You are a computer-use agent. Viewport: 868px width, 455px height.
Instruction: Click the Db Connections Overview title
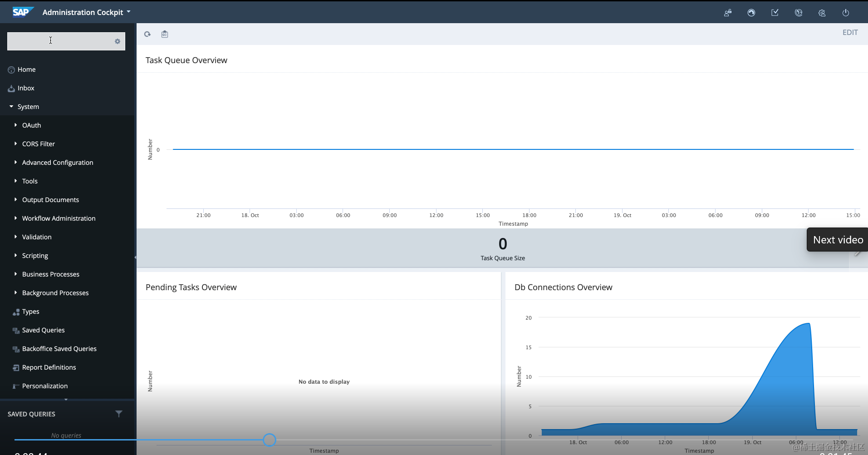pos(564,287)
